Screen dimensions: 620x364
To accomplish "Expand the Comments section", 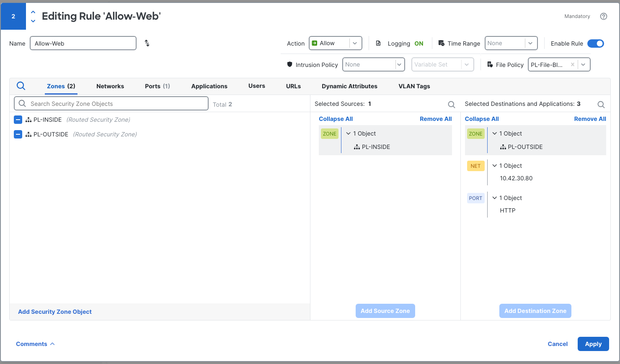I will (35, 344).
